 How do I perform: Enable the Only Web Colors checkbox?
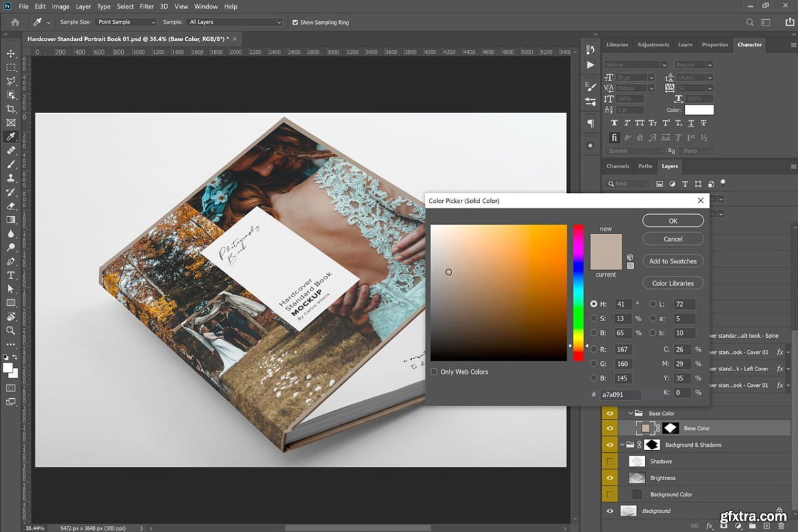tap(434, 372)
